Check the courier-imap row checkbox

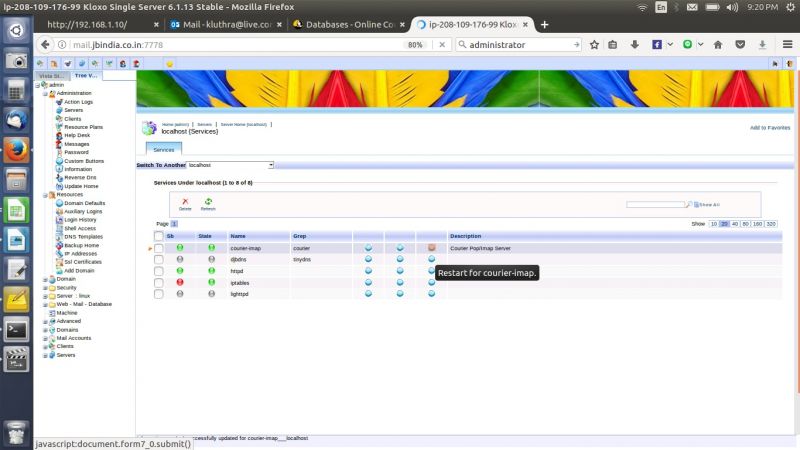click(159, 248)
